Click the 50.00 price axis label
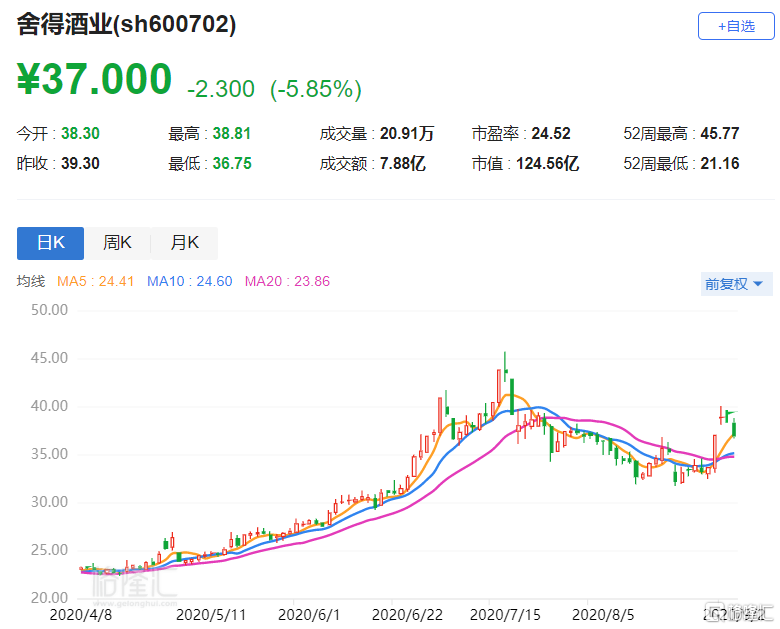 (x=48, y=310)
